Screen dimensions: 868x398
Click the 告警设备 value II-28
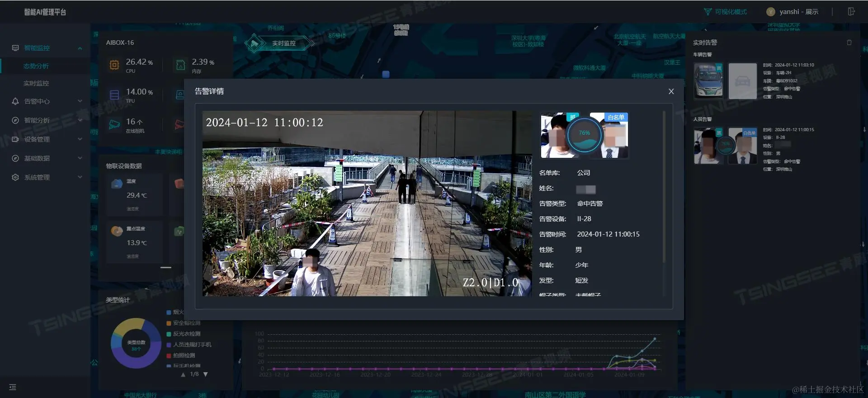coord(584,219)
